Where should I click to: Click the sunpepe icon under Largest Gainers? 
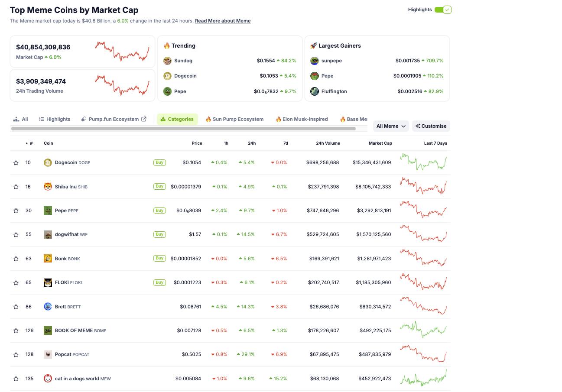(315, 61)
